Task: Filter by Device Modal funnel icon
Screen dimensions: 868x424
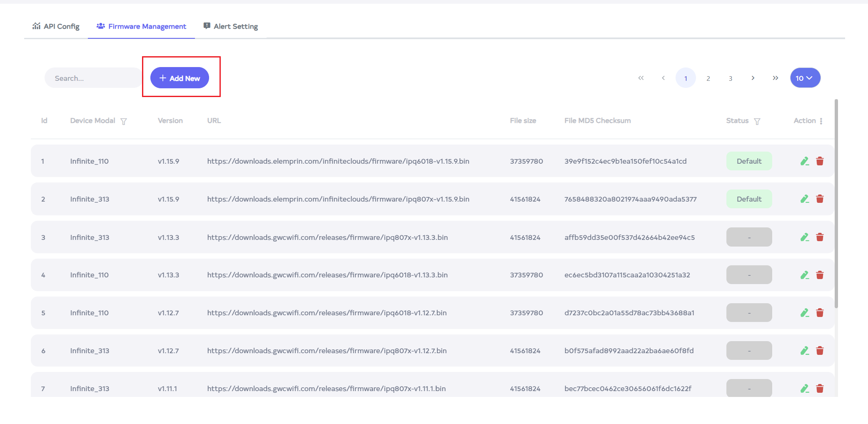Action: [x=124, y=121]
